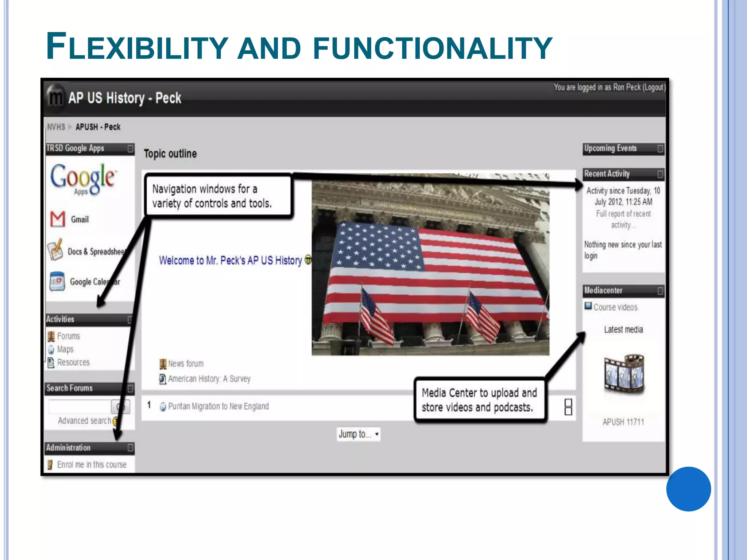
Task: Open the Docs & Spreadsheets icon
Action: (55, 250)
